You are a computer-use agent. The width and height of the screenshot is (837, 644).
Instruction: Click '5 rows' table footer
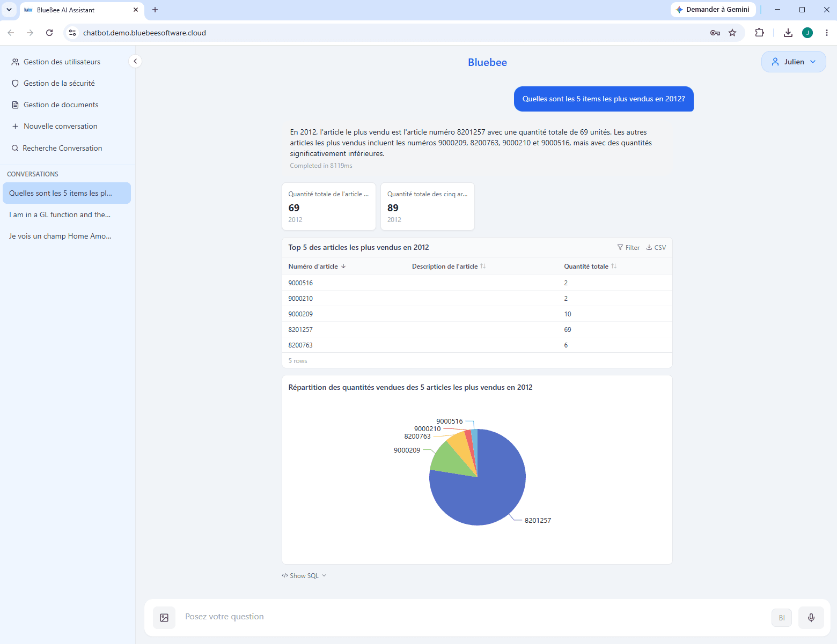coord(298,361)
